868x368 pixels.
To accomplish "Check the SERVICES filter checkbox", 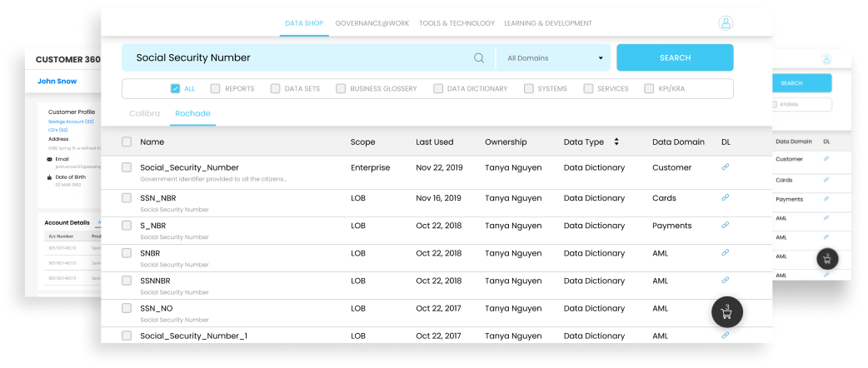I will [x=588, y=88].
